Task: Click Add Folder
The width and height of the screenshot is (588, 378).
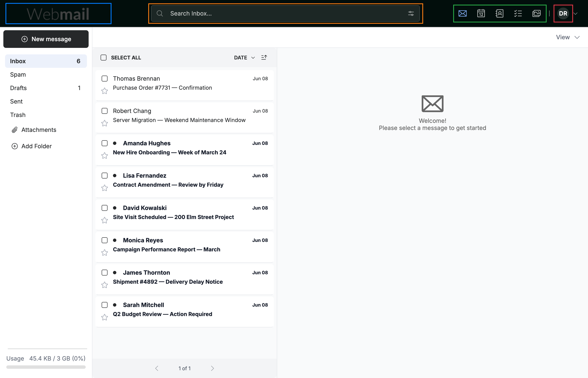Action: (x=32, y=146)
